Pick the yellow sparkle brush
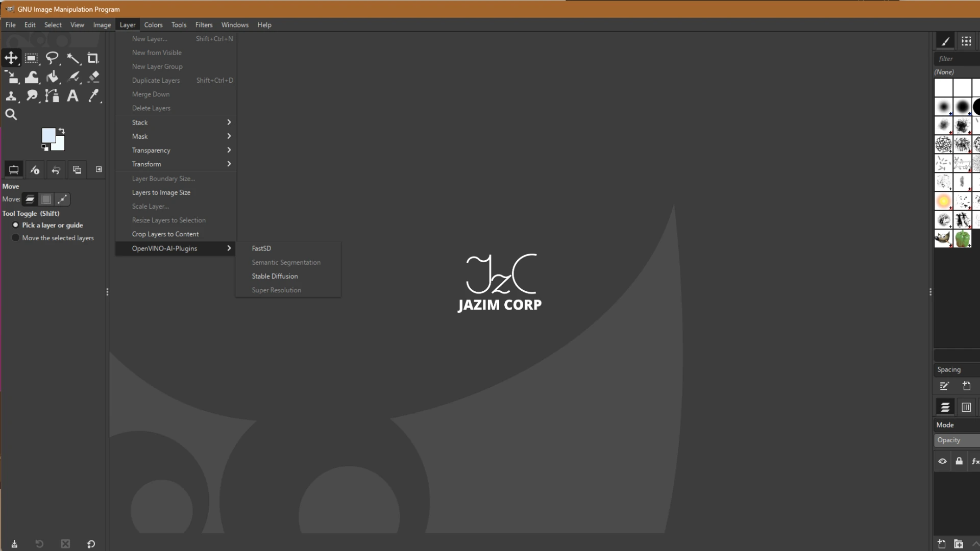Image resolution: width=980 pixels, height=551 pixels. click(x=944, y=201)
